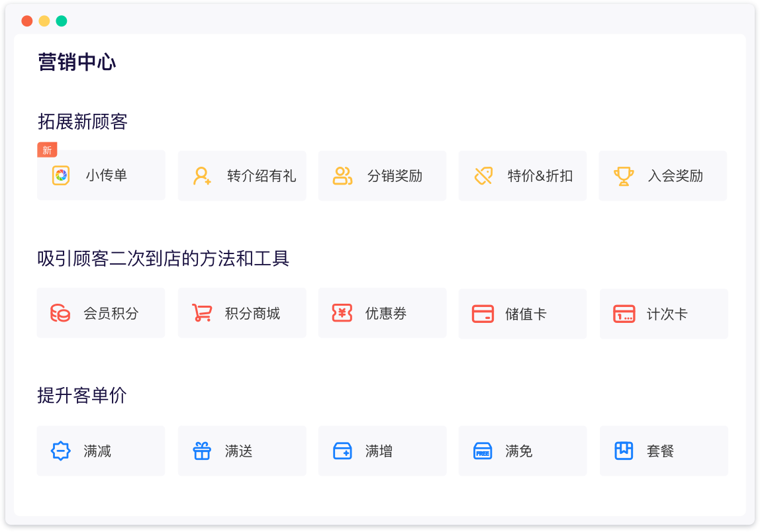Click the 入会奖励 trophy icon

pyautogui.click(x=623, y=176)
